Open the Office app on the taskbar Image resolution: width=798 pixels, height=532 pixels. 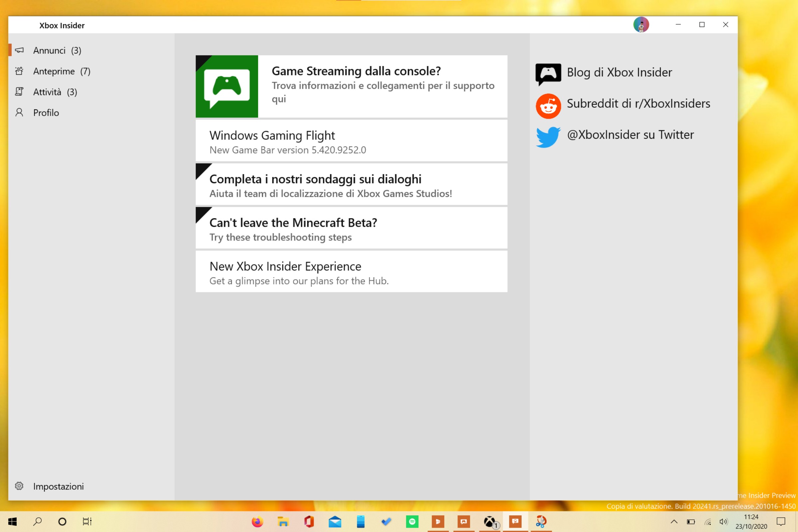[x=309, y=521]
